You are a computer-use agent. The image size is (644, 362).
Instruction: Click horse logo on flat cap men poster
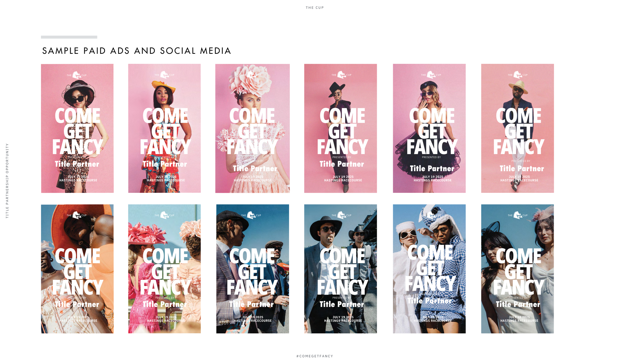251,215
